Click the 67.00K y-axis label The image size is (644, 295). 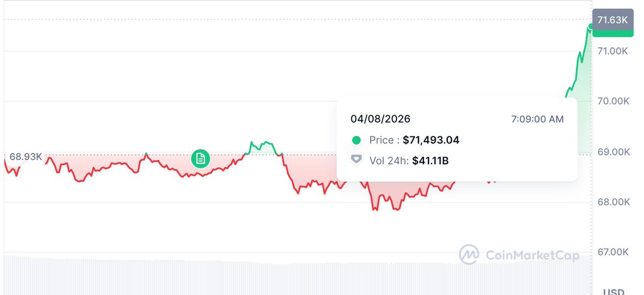[x=612, y=252]
